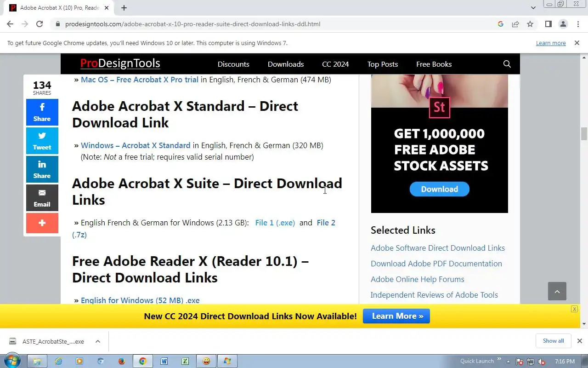588x368 pixels.
Task: Click the page vertical scrollbar thumb
Action: (x=584, y=134)
